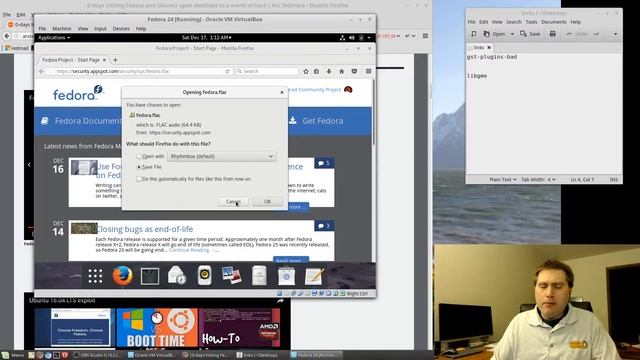Screen dimensions: 640x360
Task: Expand the toolbar overflow arrow in text editor
Action: (x=615, y=34)
